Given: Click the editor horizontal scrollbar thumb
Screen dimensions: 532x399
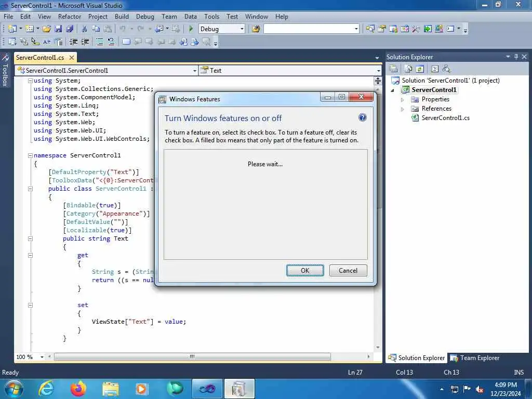Looking at the screenshot, I should click(x=192, y=356).
